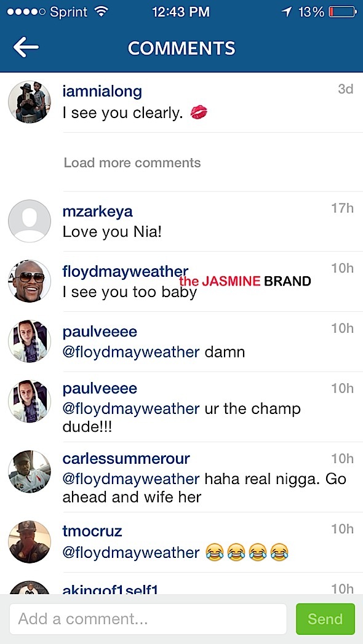Tap the green Send button

(x=325, y=619)
